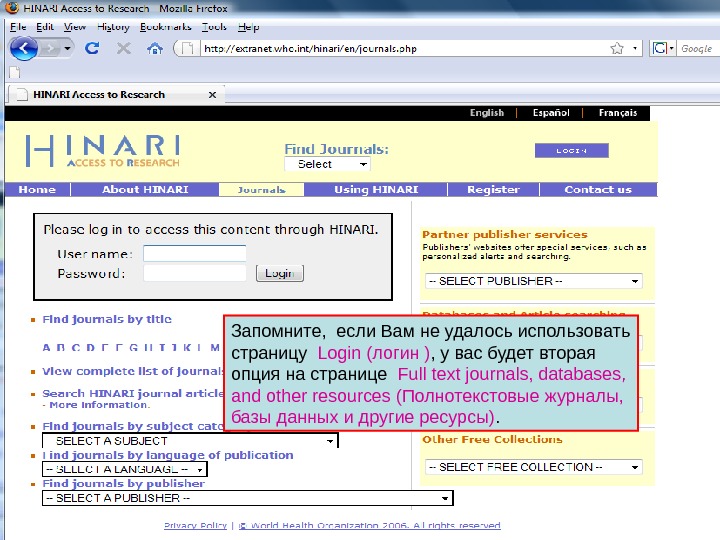Screen dimensions: 720x540
Task: Choose letter G in journals alphabet
Action: click(x=133, y=348)
